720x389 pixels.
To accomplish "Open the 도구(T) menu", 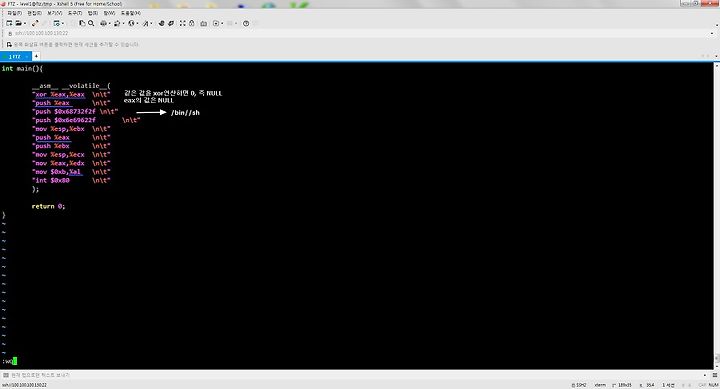I will [75, 13].
